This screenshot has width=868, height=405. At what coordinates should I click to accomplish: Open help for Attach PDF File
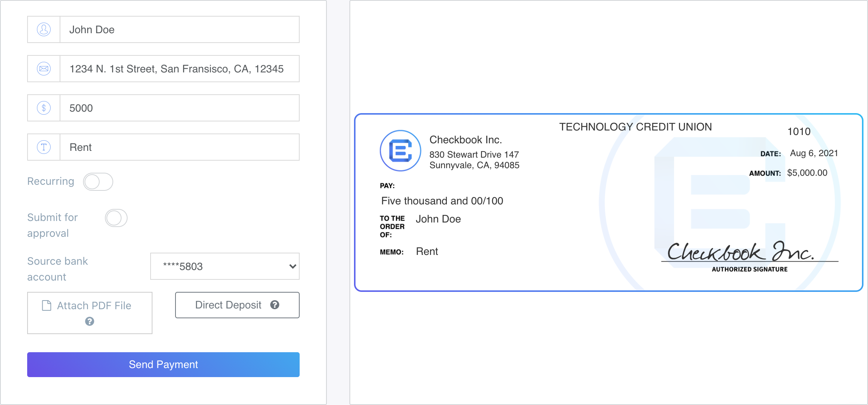89,321
